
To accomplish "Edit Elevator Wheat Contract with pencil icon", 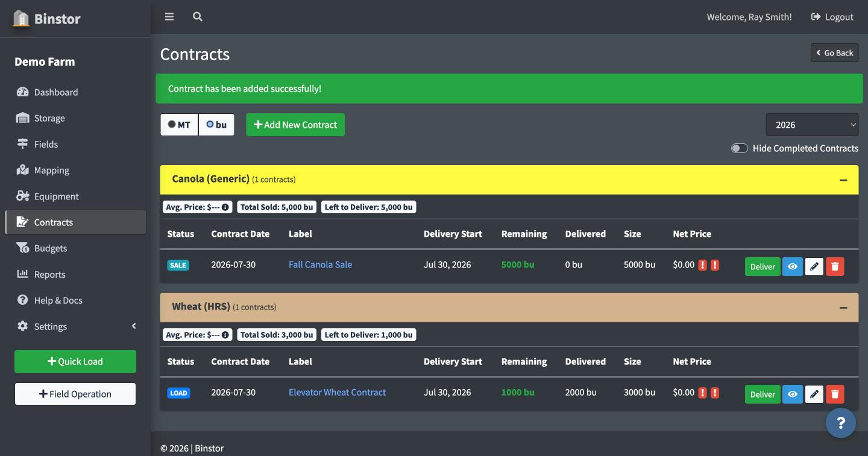I will 814,394.
